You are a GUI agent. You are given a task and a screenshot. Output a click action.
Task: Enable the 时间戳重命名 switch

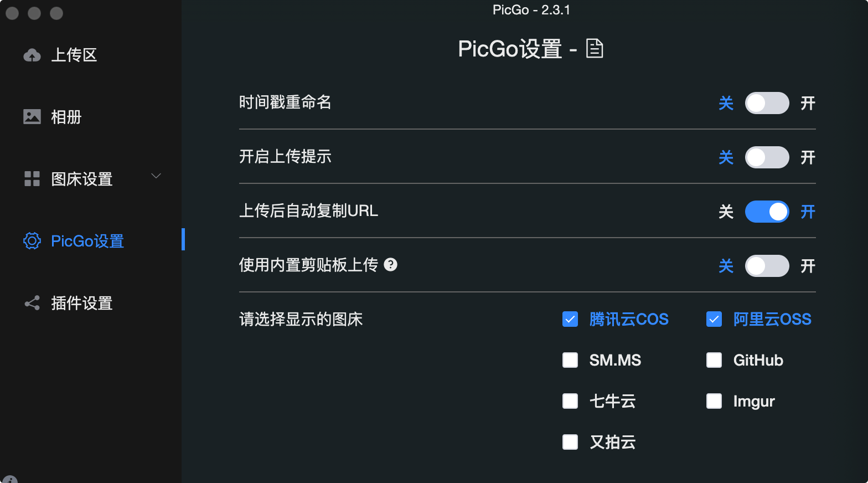[x=767, y=103]
